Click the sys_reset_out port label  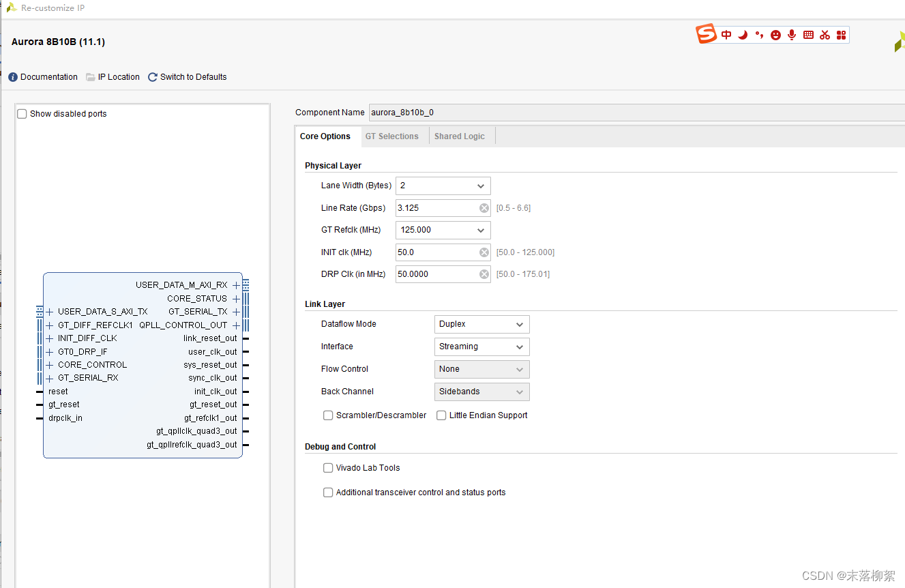[x=210, y=365]
